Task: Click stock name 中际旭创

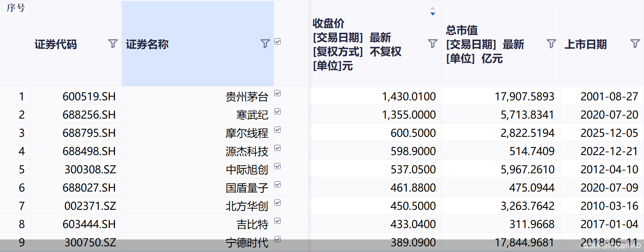Action: pos(247,170)
